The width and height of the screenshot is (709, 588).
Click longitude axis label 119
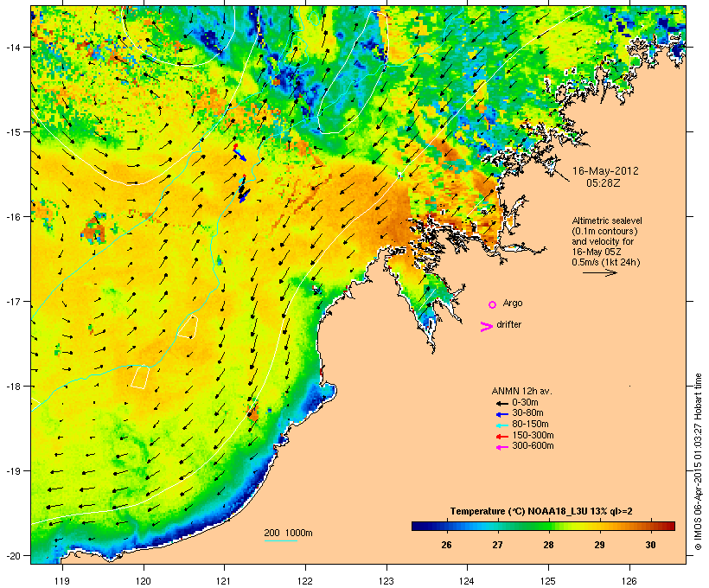coord(62,581)
